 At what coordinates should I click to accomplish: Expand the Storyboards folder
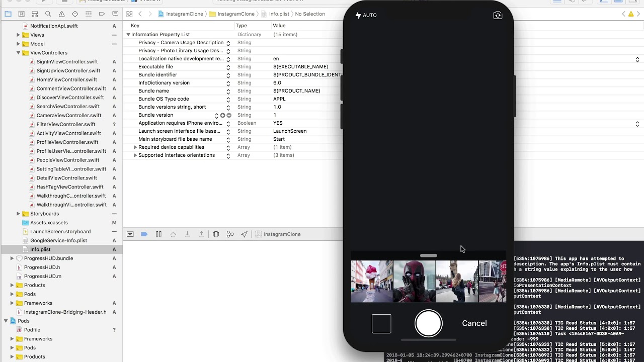(18, 214)
